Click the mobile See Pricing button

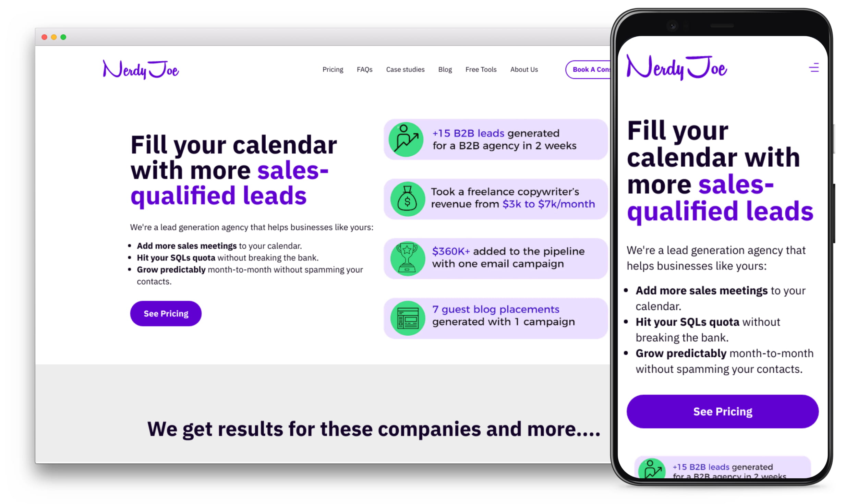pyautogui.click(x=722, y=411)
